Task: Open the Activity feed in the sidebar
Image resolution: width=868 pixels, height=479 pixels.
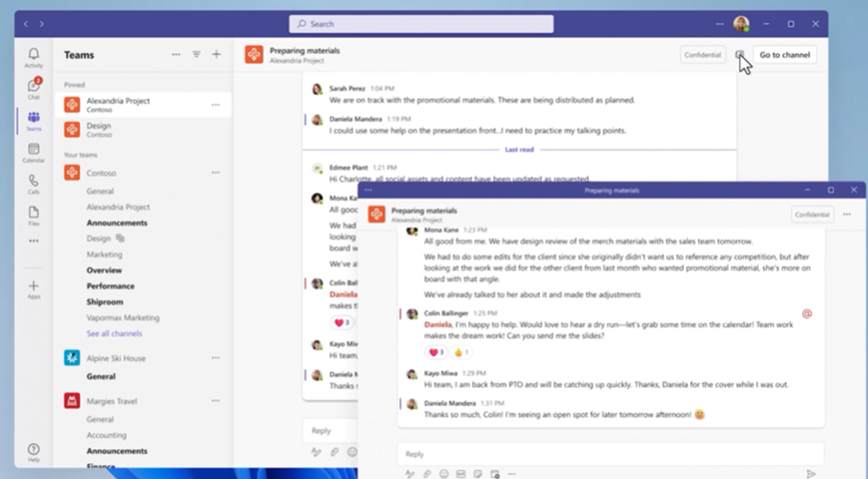Action: coord(33,57)
